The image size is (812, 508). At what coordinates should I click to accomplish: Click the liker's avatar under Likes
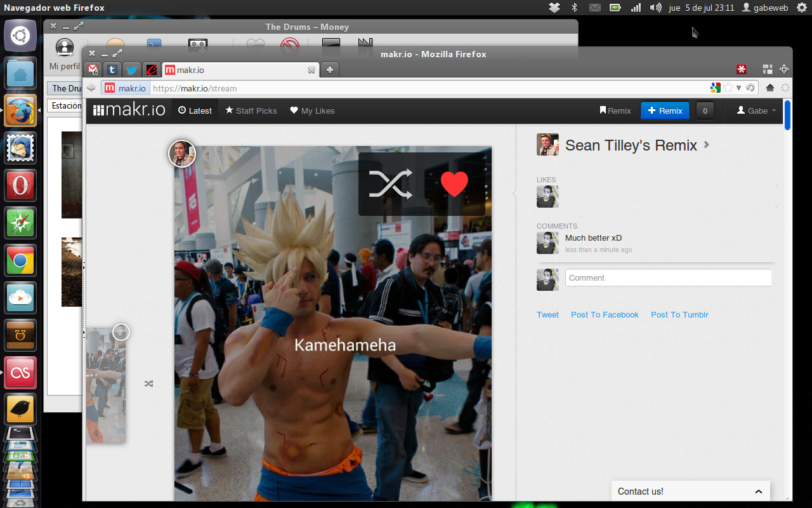[x=547, y=196]
